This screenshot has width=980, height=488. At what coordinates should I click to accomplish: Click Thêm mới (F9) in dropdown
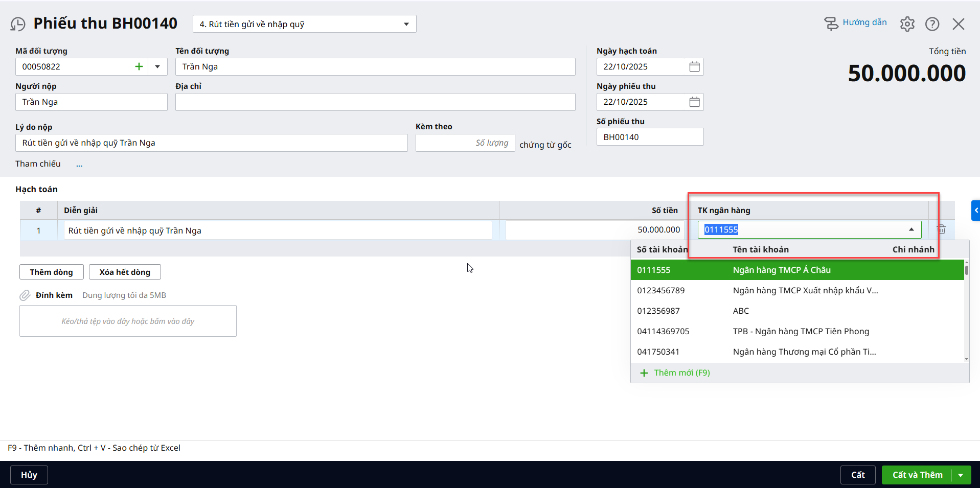[681, 373]
